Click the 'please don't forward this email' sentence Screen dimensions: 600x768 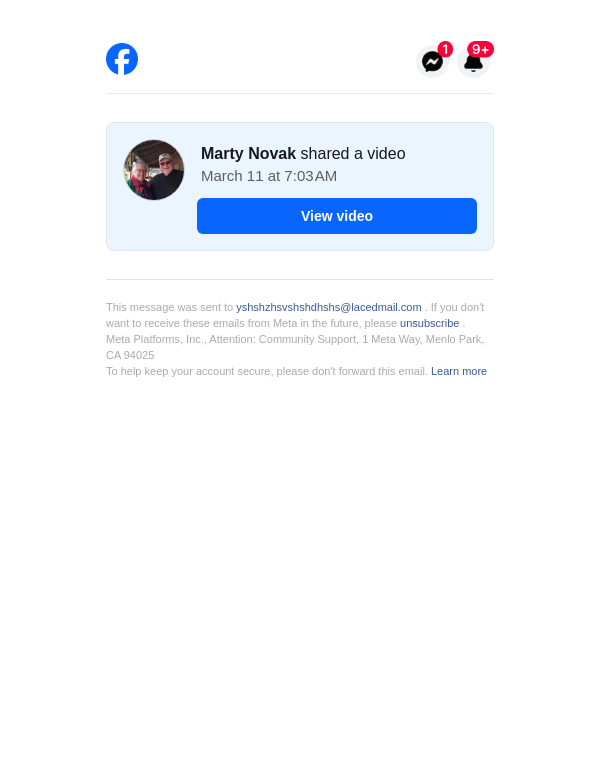[x=352, y=371]
